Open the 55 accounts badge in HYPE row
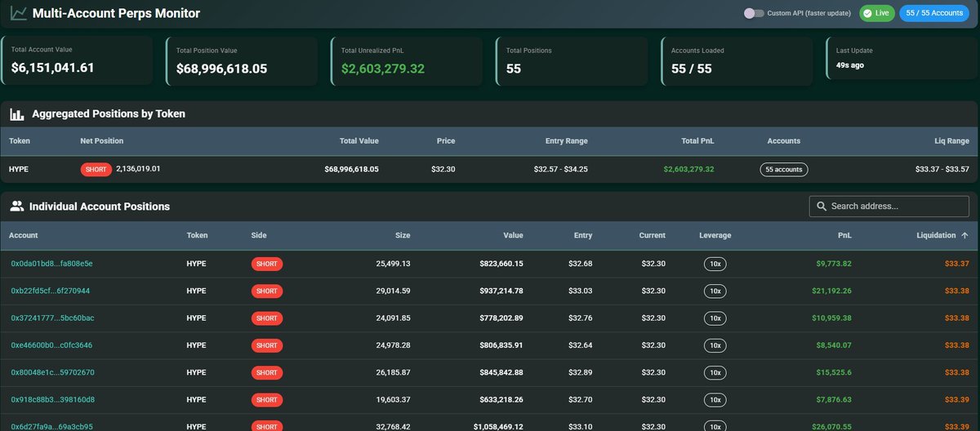 click(x=784, y=170)
